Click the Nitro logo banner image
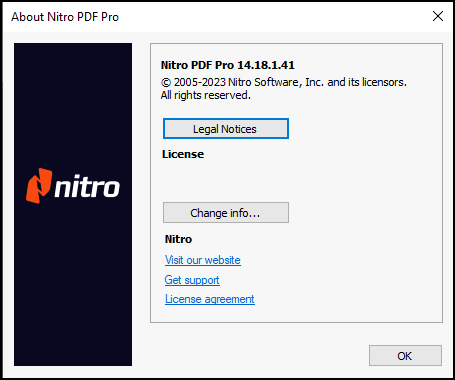 (x=73, y=204)
